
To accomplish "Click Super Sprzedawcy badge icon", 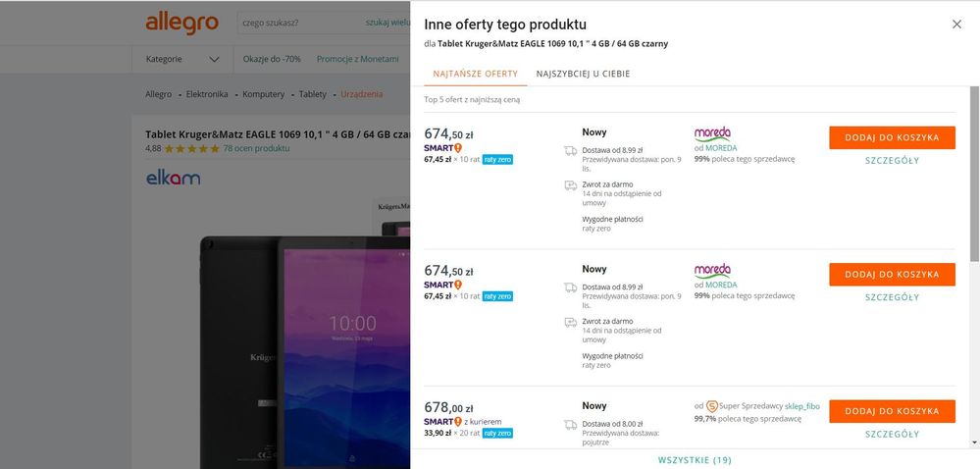I will pyautogui.click(x=712, y=406).
